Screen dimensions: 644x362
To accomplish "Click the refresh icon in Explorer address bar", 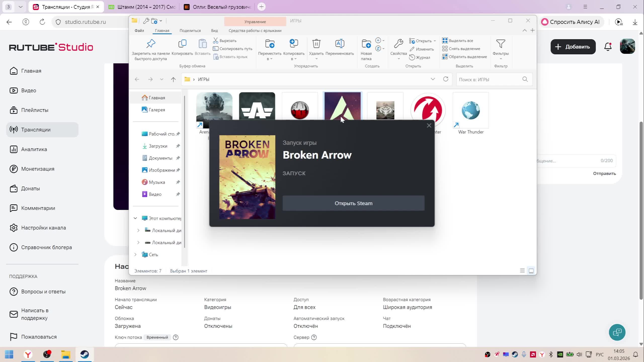I will 446,79.
